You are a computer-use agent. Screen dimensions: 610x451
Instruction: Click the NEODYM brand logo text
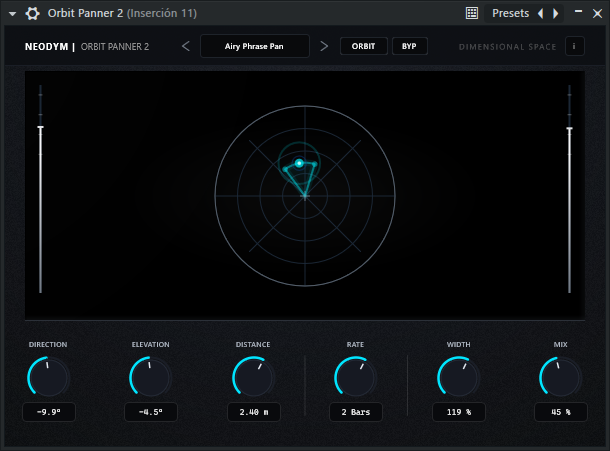click(46, 47)
